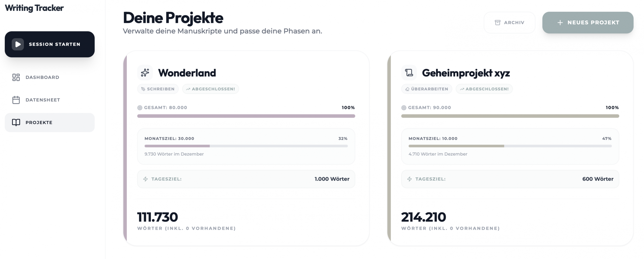Open the Wonderland project title

187,73
